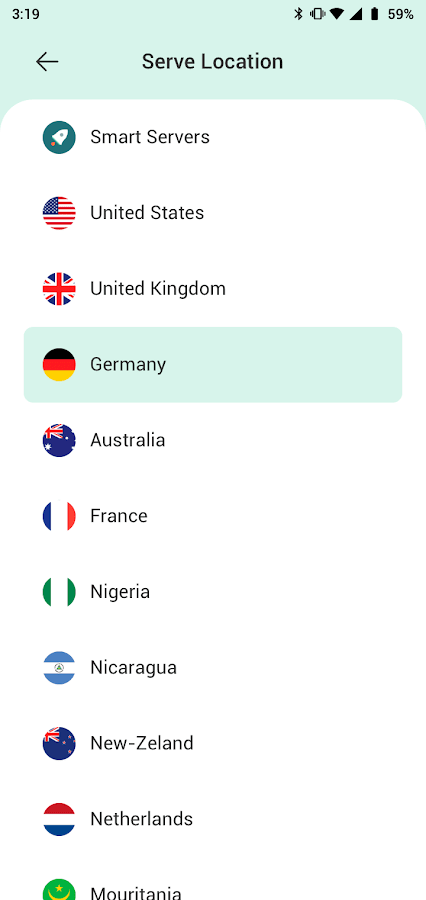This screenshot has width=426, height=900.
Task: Choose the Nigeria server label
Action: [120, 592]
